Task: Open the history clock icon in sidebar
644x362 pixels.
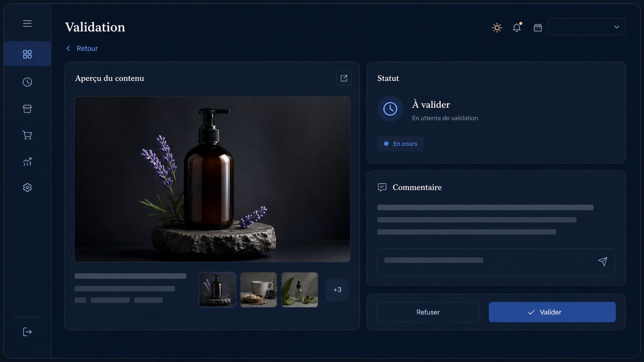Action: coord(27,82)
